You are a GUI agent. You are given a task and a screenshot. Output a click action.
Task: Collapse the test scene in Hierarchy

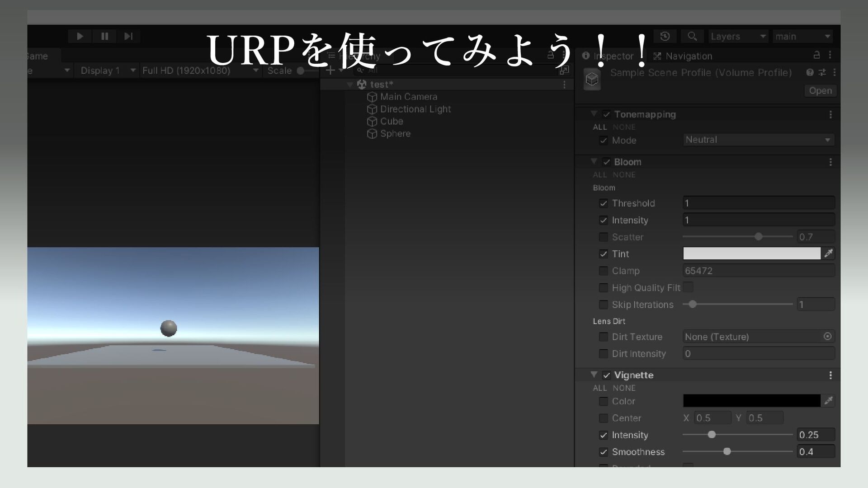pos(350,84)
